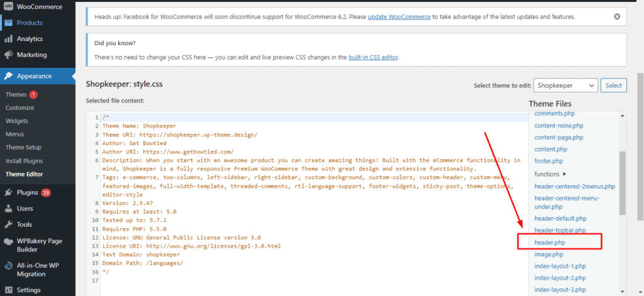The height and width of the screenshot is (296, 644).
Task: Click the Plugins plug icon
Action: click(x=8, y=192)
